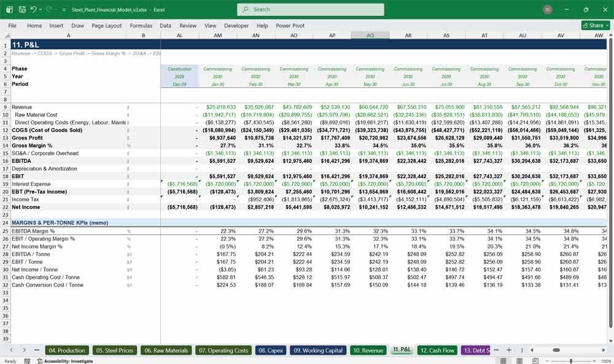
Task: Select the 'MARGINS & PER-TONNE KPIs (memo)' heading
Action: click(x=60, y=223)
